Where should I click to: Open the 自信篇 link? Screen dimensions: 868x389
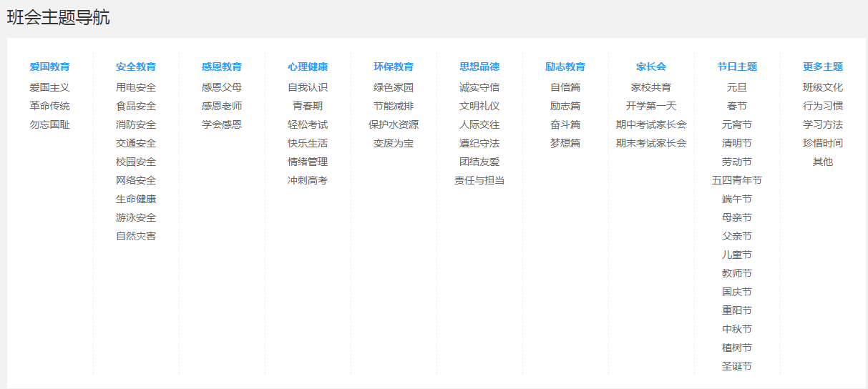[x=565, y=87]
